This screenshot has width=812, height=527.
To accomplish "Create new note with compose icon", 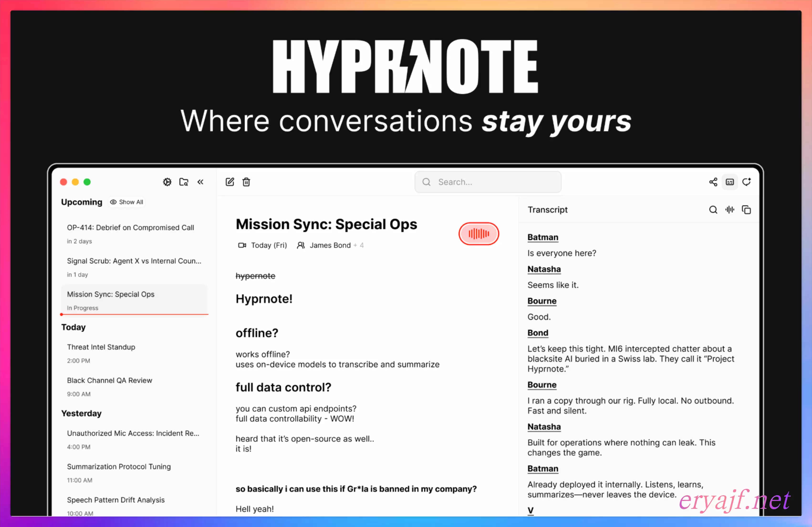I will 230,182.
